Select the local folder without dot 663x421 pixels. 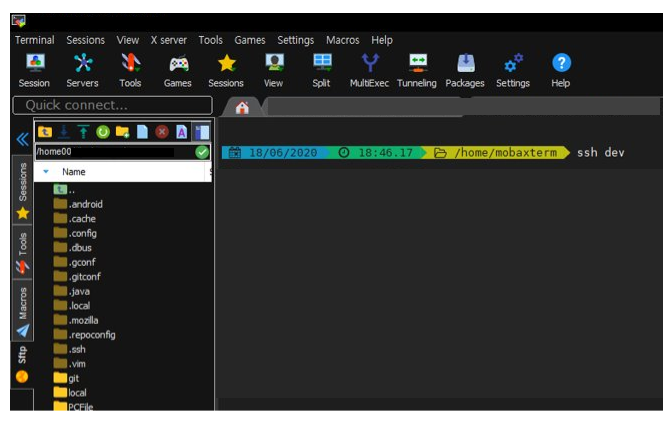70,393
